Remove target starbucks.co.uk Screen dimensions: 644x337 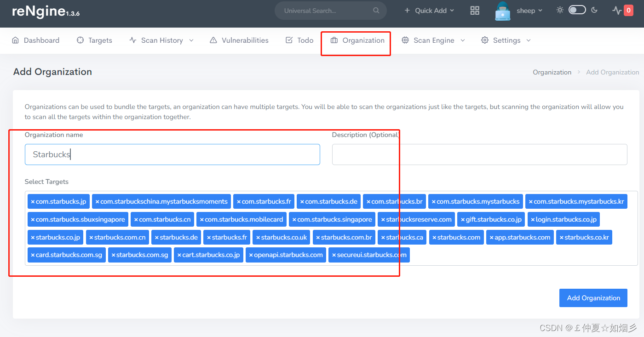click(x=258, y=237)
